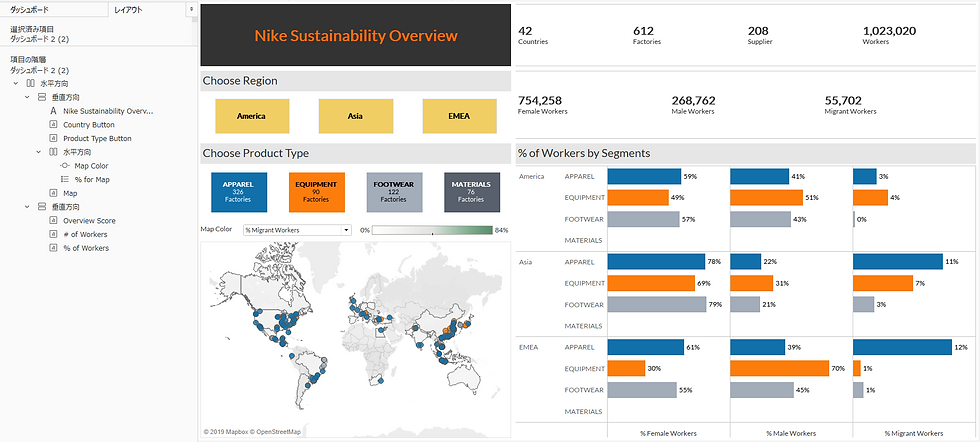
Task: Click the horizontal container icon of top-level 水平方向
Action: [x=30, y=84]
